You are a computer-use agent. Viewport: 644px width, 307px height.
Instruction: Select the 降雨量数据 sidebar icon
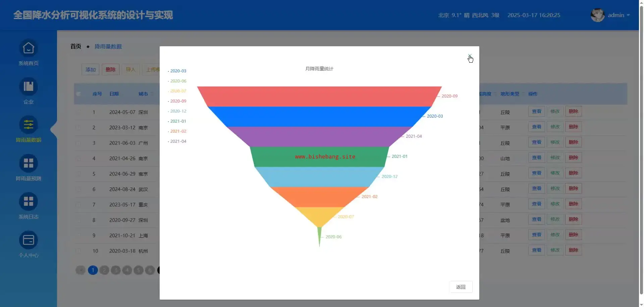point(29,125)
